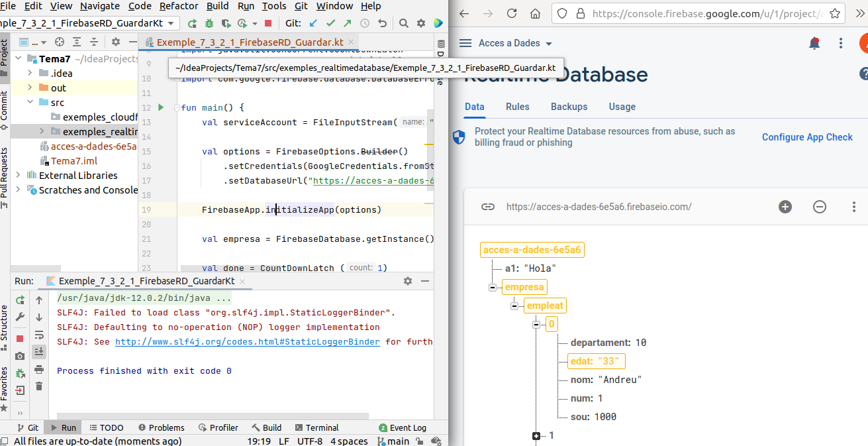The width and height of the screenshot is (868, 446).
Task: Toggle soft-wrap in Run console
Action: [39, 335]
